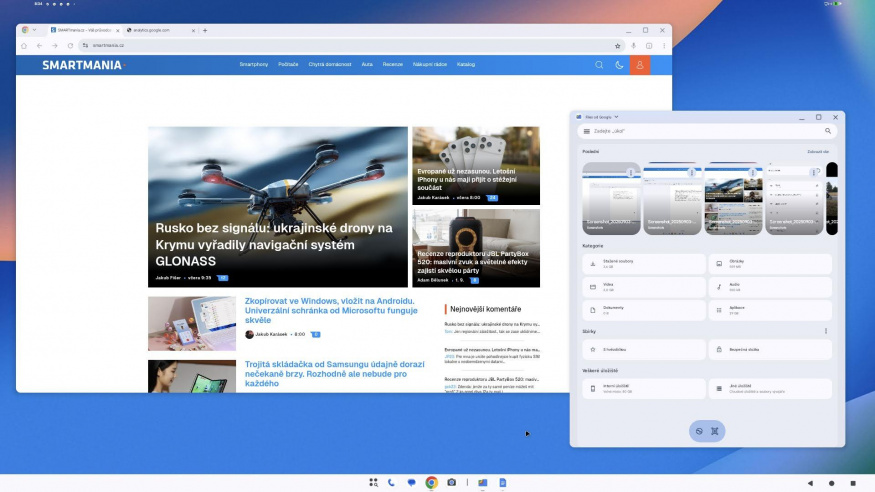Switch to the analytics.google.com tab
875x492 pixels.
pos(155,30)
